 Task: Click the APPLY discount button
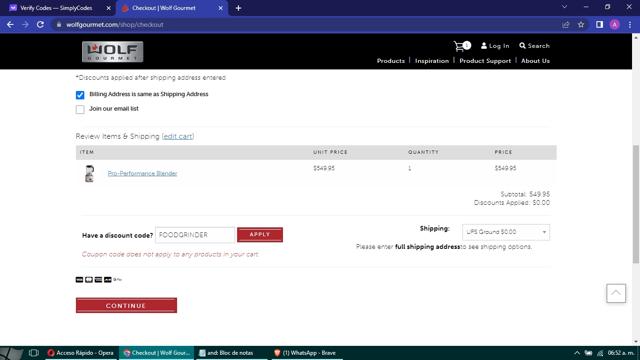pos(260,235)
